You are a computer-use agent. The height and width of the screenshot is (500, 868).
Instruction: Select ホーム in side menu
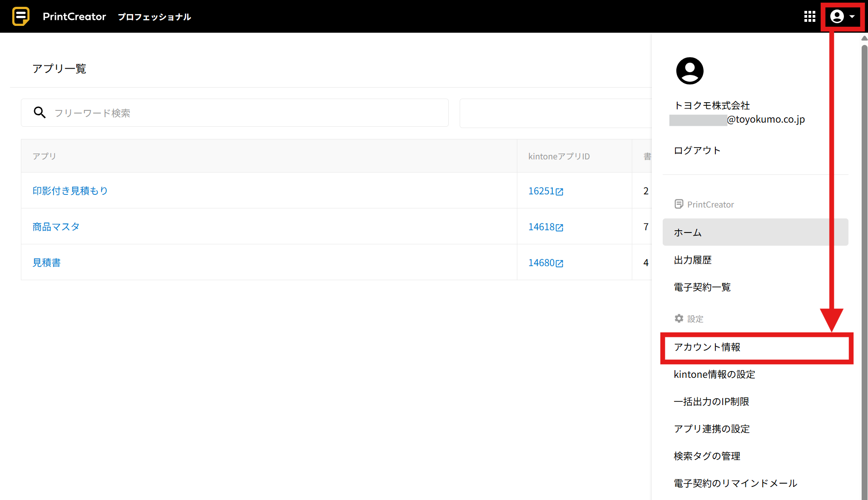[755, 232]
